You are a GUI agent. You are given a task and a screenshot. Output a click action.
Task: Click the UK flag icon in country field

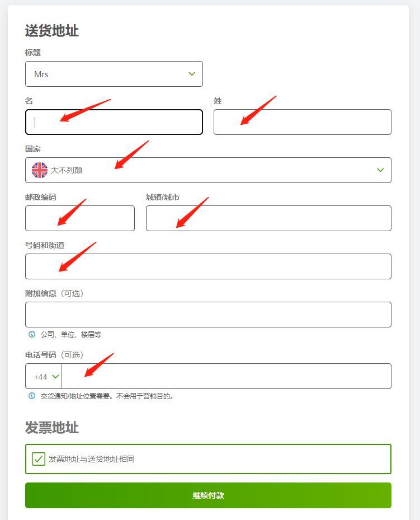coord(39,170)
